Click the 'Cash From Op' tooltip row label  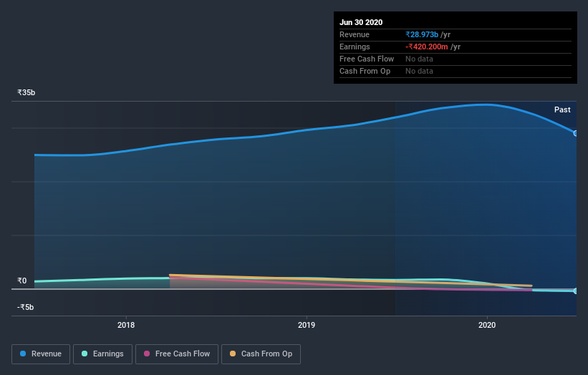pos(365,71)
